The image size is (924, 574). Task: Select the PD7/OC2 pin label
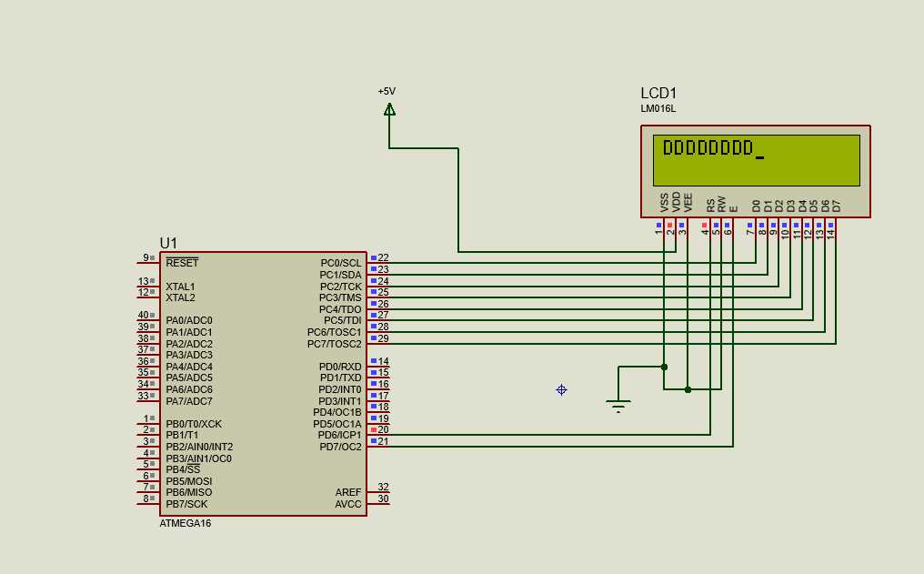(x=341, y=447)
